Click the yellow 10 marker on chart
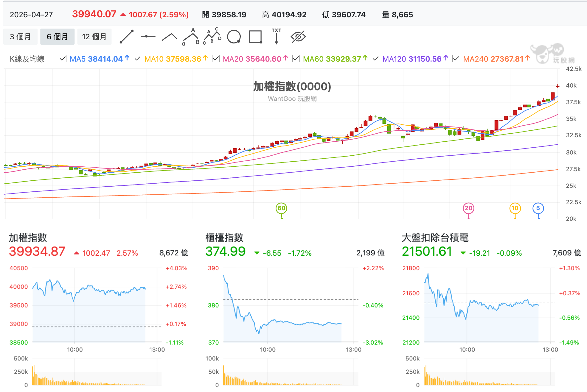The height and width of the screenshot is (392, 587). pyautogui.click(x=515, y=208)
